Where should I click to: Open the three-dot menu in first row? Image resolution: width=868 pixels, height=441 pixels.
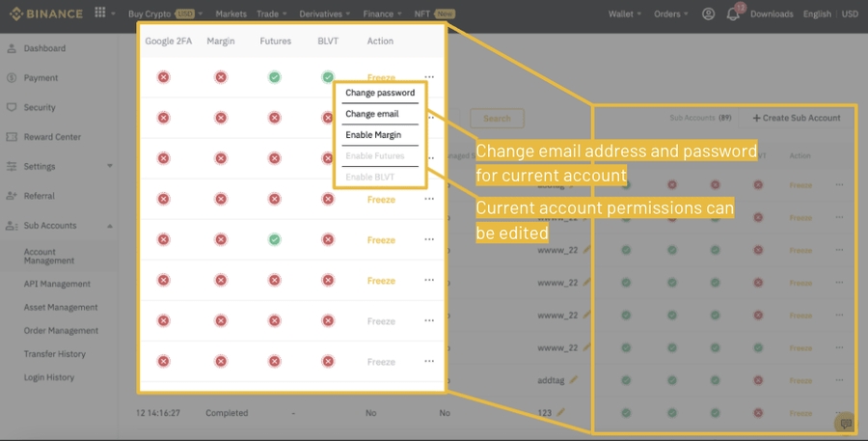[429, 77]
